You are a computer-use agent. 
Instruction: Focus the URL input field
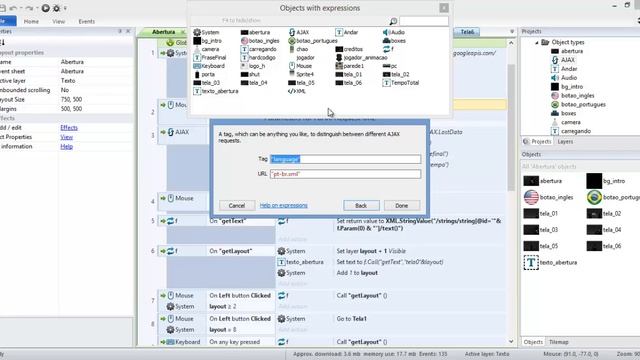(345, 174)
